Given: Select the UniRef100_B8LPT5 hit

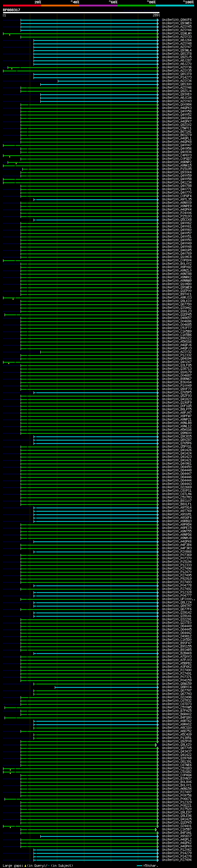Looking at the screenshot, I should click(x=177, y=409).
